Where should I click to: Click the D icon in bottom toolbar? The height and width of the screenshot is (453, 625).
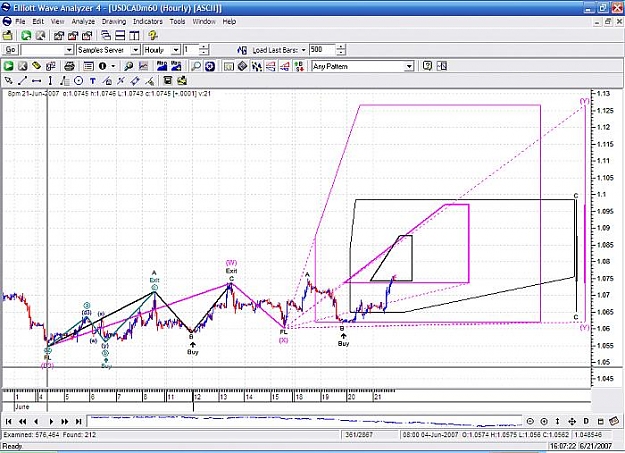586,421
